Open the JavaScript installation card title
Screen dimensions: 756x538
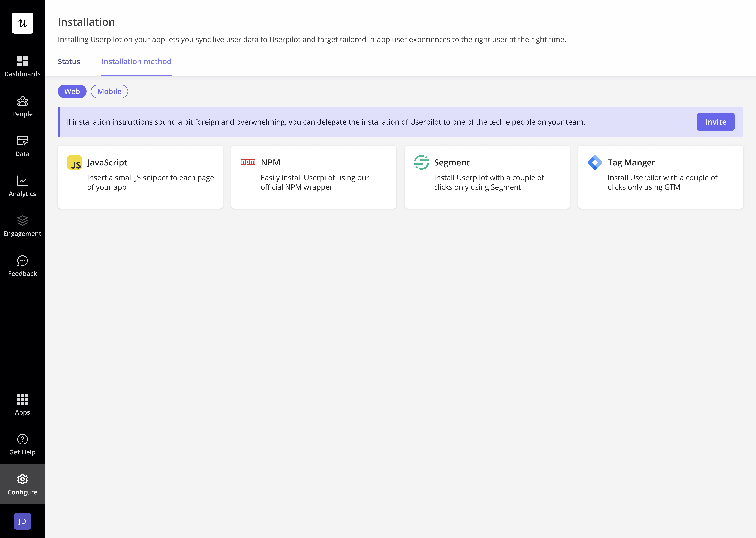click(107, 163)
